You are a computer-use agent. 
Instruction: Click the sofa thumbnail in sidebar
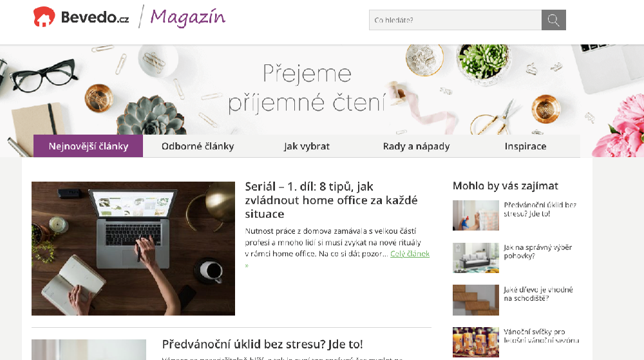coord(476,258)
